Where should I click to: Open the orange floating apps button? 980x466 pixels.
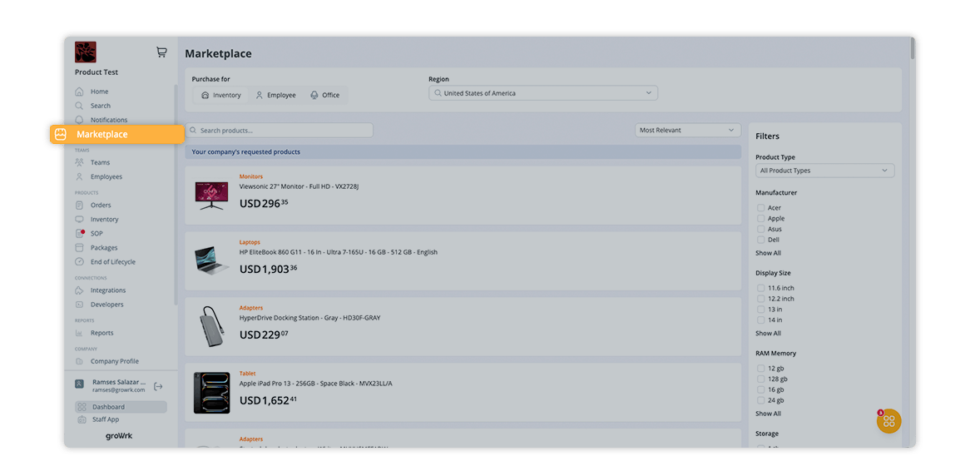pos(888,421)
